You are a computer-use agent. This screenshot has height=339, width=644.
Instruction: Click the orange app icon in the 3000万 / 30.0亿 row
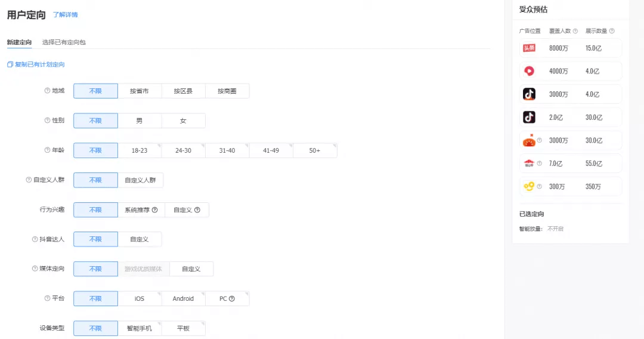529,140
